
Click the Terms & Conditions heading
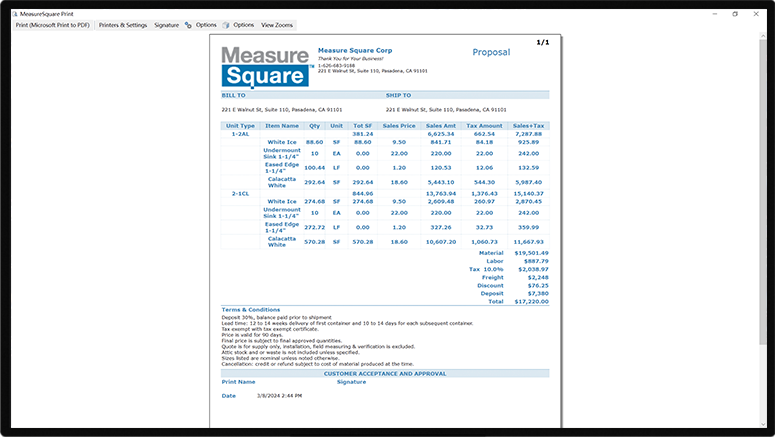tap(251, 310)
